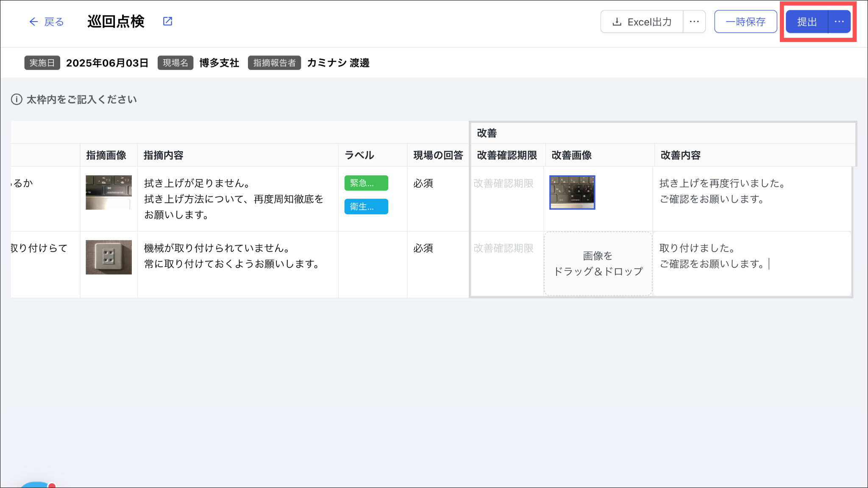This screenshot has width=868, height=488.
Task: Click the green 緊急 label tag
Action: click(x=366, y=183)
